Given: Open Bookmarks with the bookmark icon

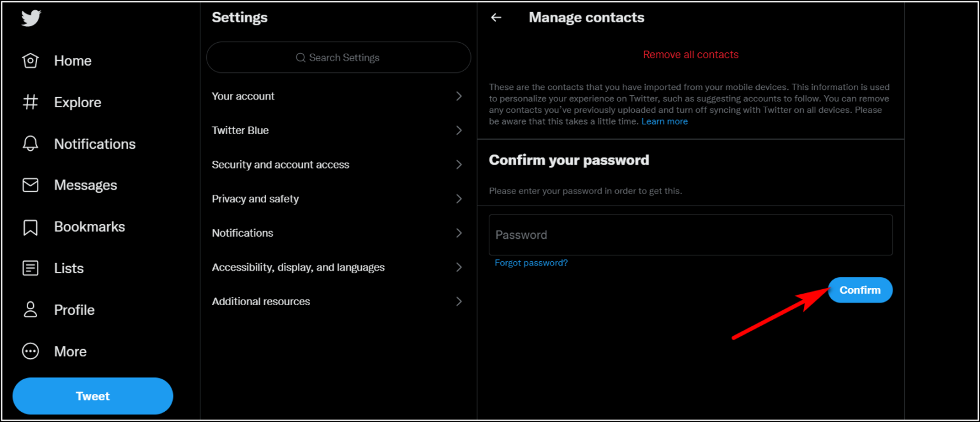Looking at the screenshot, I should click(x=30, y=226).
